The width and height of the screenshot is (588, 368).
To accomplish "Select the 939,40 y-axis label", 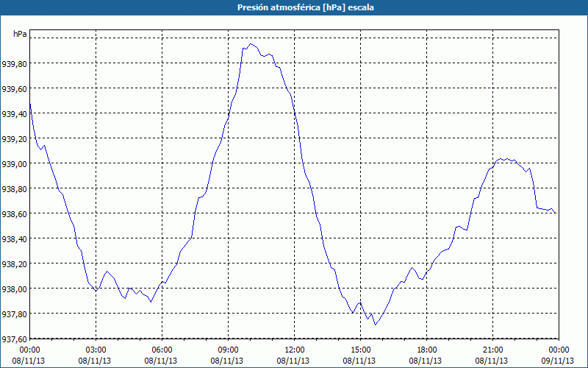I will [x=14, y=114].
